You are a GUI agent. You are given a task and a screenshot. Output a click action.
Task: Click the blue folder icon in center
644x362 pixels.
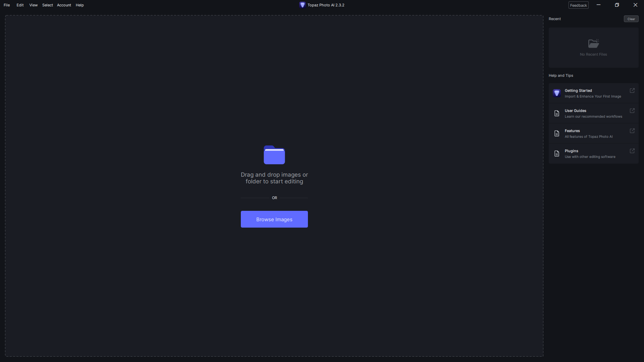click(274, 155)
